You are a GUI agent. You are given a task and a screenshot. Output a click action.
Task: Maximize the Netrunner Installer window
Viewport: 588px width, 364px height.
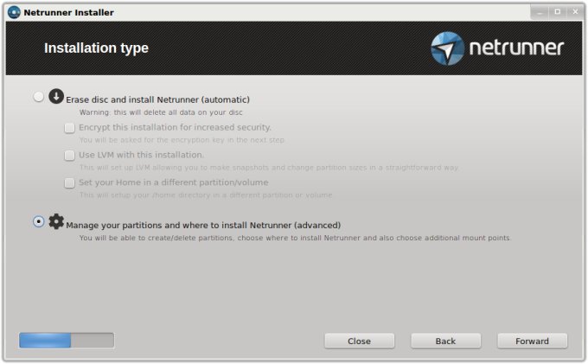(557, 12)
